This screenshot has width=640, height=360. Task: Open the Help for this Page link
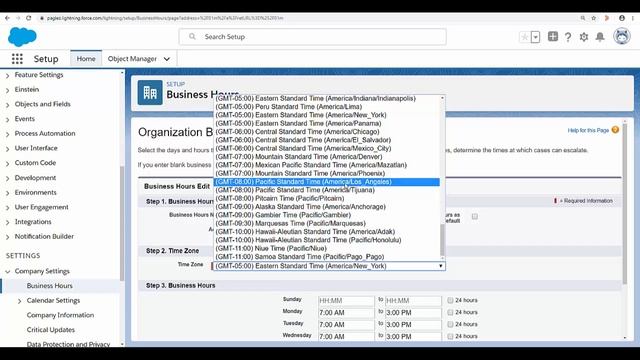pos(588,130)
